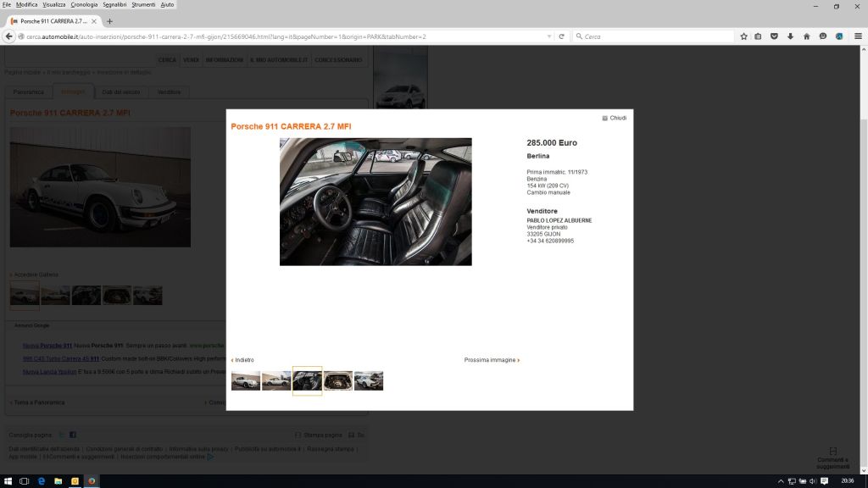This screenshot has width=868, height=488.
Task: Click first gallery thumbnail under Accedere Galleria
Action: point(25,296)
